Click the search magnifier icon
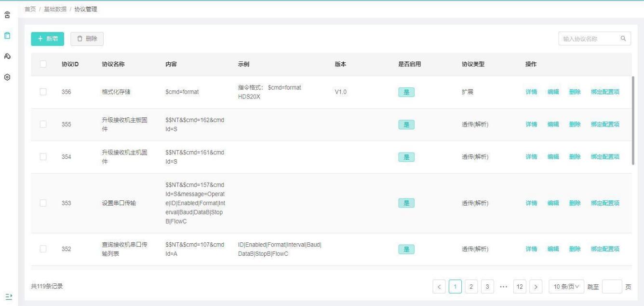 623,39
